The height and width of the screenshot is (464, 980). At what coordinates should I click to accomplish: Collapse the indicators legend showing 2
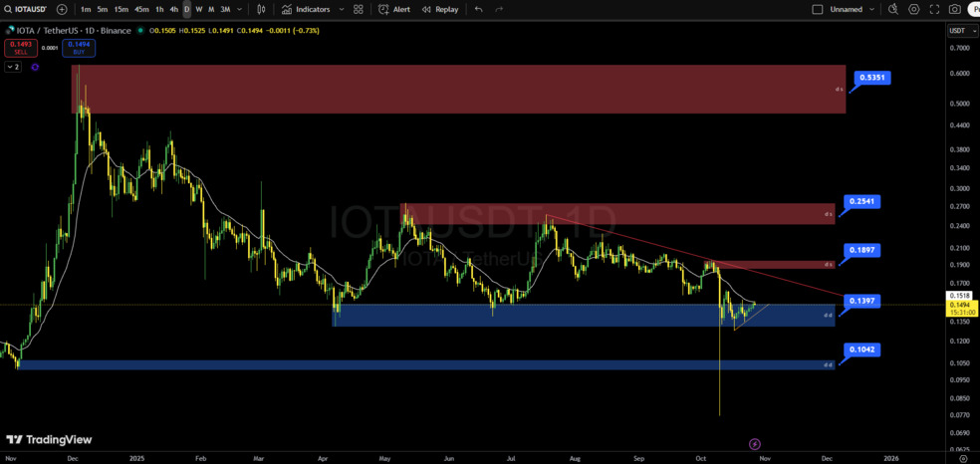pyautogui.click(x=13, y=67)
